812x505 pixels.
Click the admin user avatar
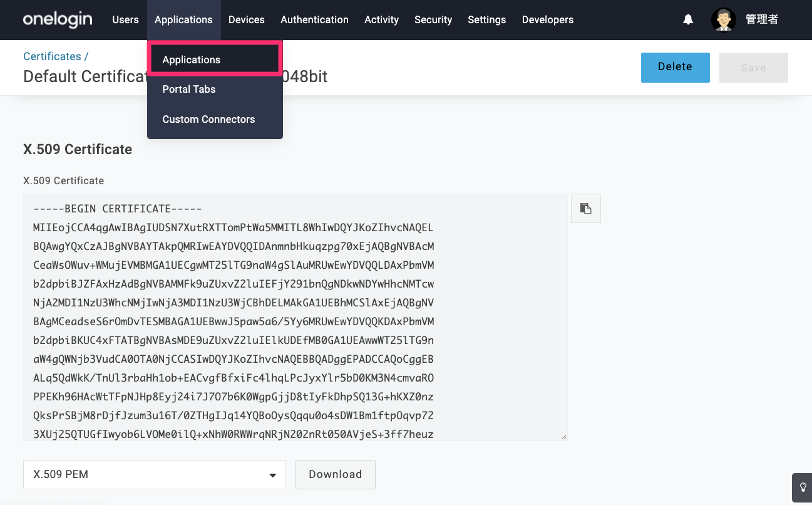(724, 19)
